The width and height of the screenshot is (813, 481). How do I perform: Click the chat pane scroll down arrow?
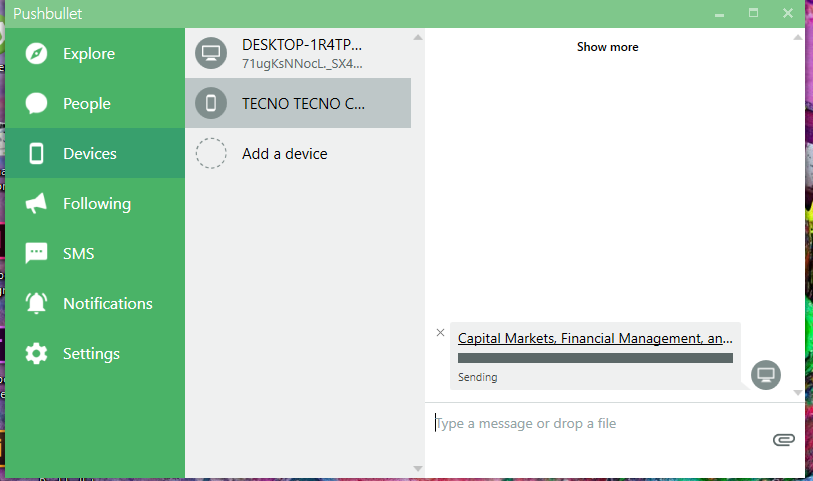coord(798,393)
